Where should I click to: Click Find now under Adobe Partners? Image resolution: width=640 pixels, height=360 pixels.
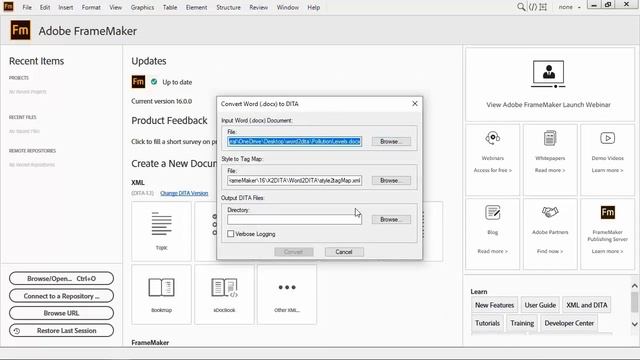pos(550,251)
